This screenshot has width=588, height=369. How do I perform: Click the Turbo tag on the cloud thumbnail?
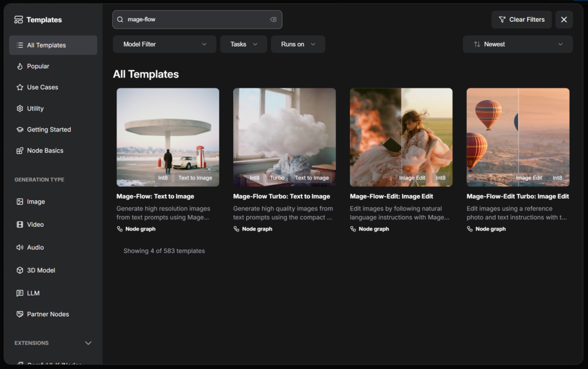[x=277, y=178]
